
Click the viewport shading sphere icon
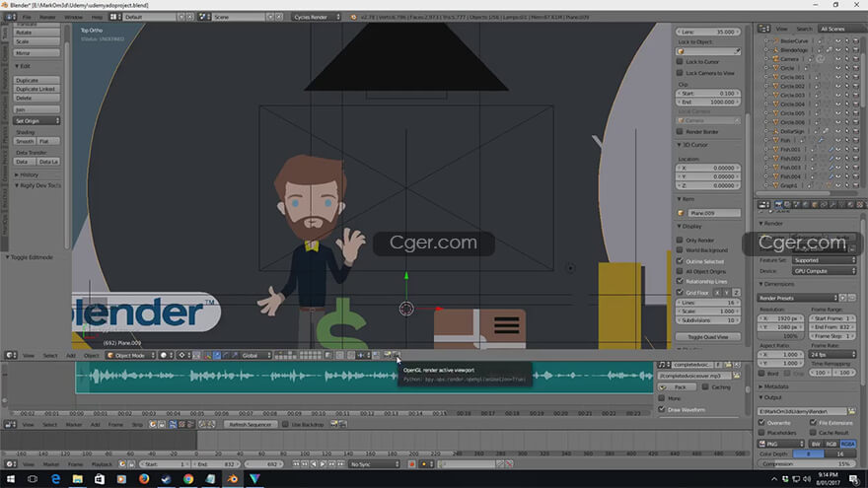(x=164, y=355)
